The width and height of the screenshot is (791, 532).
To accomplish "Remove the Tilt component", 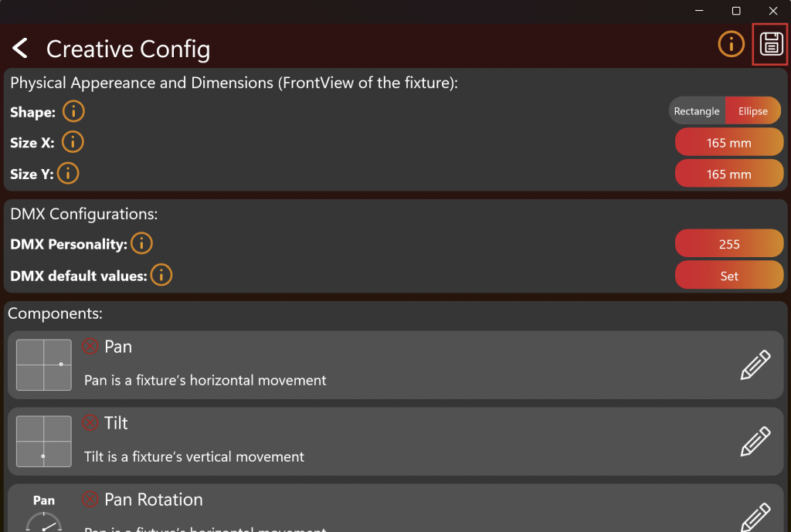I will click(x=90, y=422).
